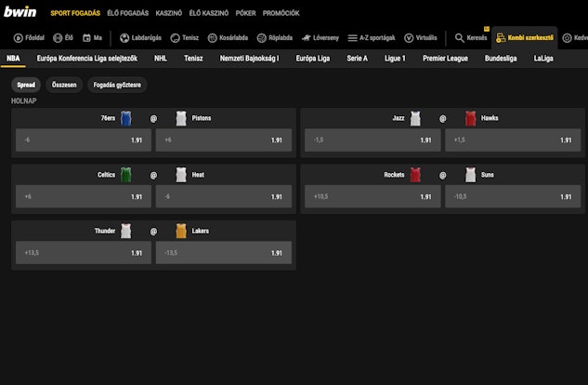Image resolution: width=588 pixels, height=385 pixels.
Task: Open the Hawks team name link
Action: click(x=490, y=118)
